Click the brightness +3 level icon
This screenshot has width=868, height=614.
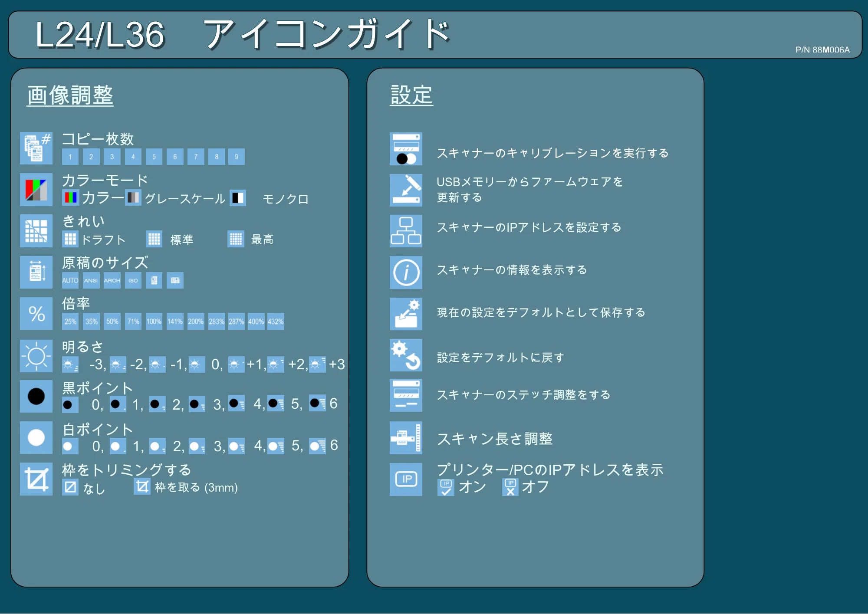click(317, 364)
